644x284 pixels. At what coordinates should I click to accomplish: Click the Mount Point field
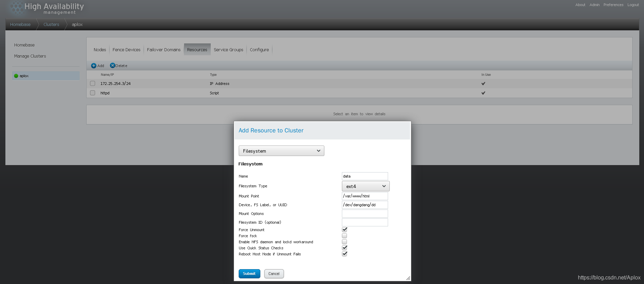coord(365,196)
